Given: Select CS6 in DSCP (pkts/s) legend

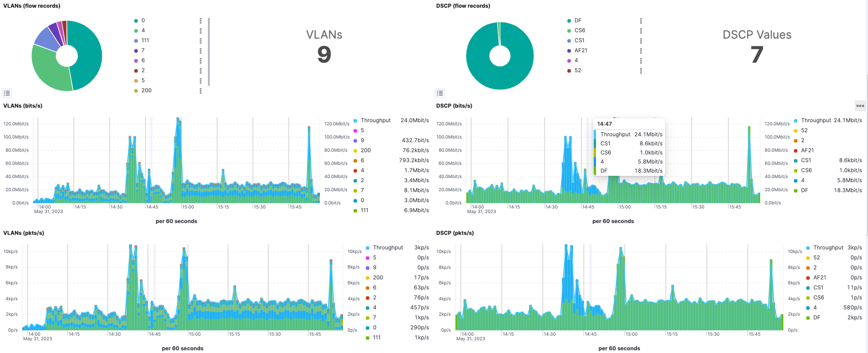Looking at the screenshot, I should 818,298.
